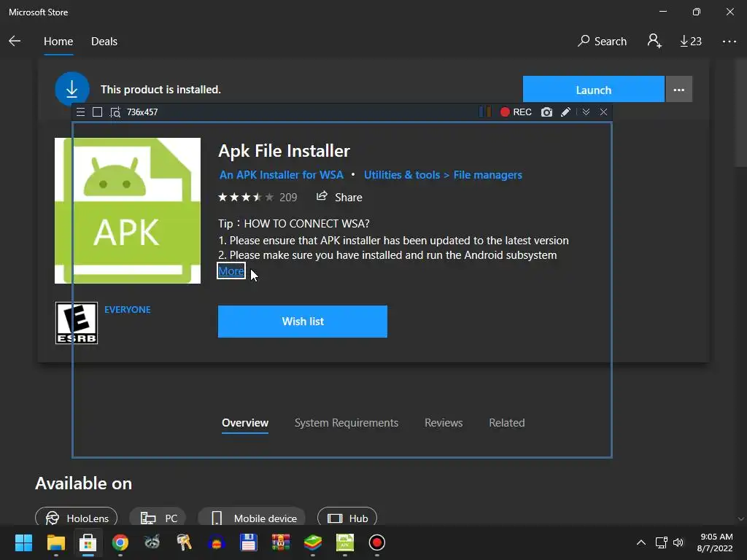View the 23 pending downloads

690,42
